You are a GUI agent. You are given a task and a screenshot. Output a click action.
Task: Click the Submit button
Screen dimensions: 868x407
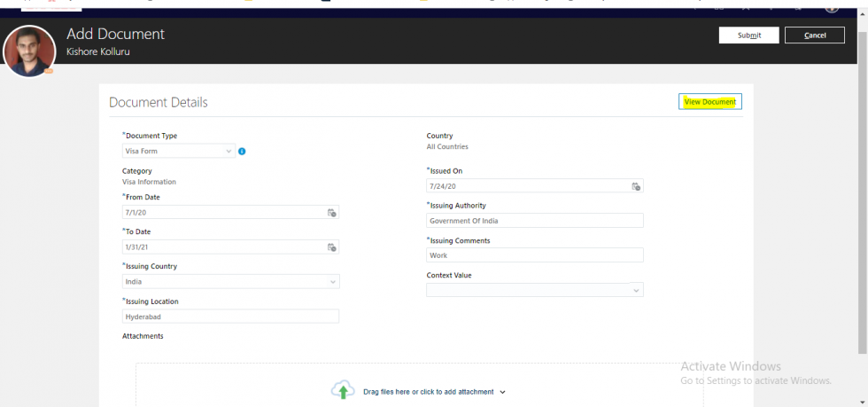click(x=749, y=35)
